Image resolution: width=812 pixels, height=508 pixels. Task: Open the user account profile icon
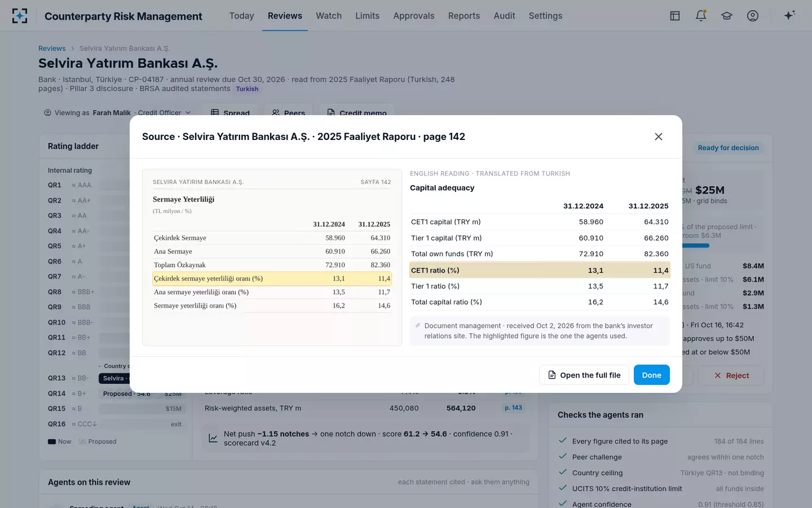click(x=753, y=16)
